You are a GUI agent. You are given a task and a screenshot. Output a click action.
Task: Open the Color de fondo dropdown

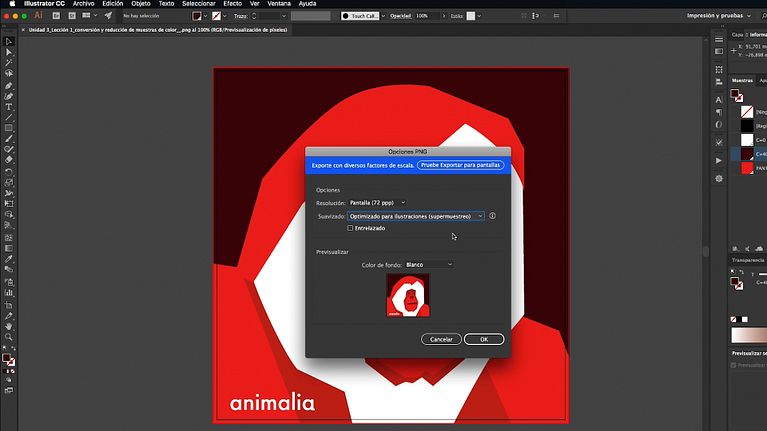429,265
